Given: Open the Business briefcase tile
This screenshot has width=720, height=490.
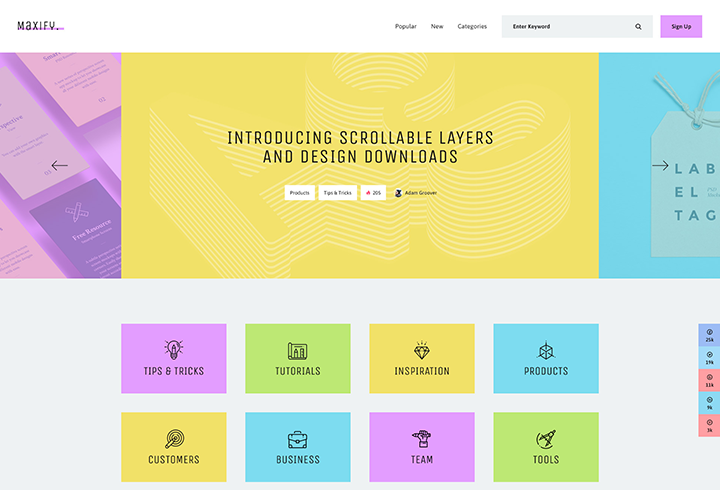Looking at the screenshot, I should click(298, 447).
